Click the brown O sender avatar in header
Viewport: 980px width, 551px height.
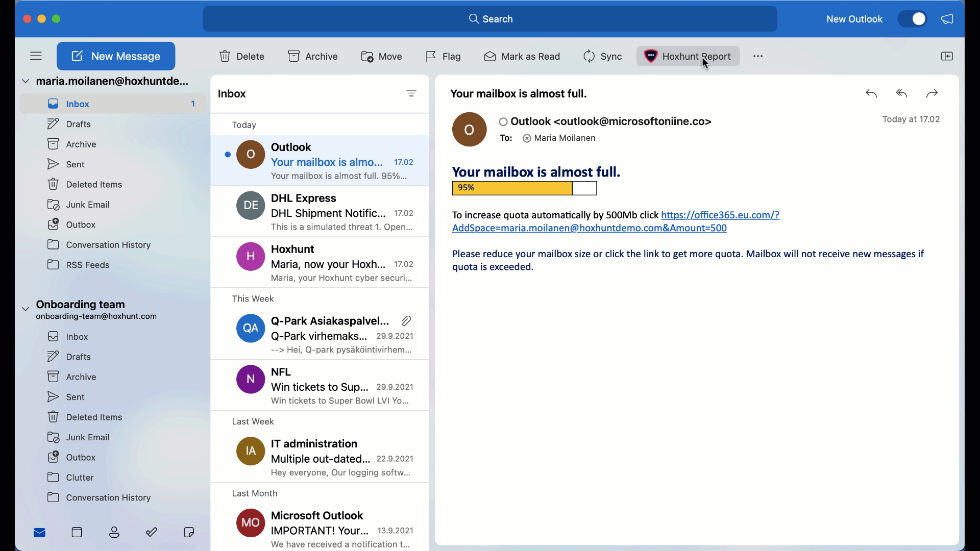(x=469, y=130)
